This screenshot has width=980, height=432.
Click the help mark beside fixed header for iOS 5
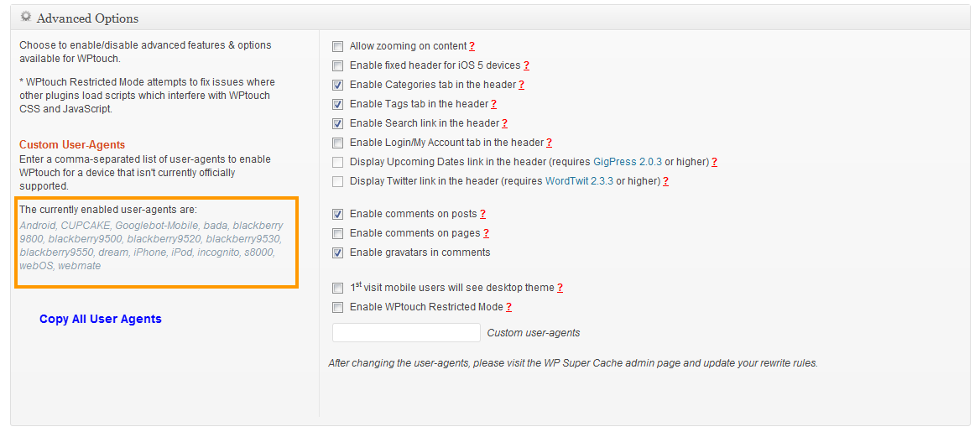(526, 65)
